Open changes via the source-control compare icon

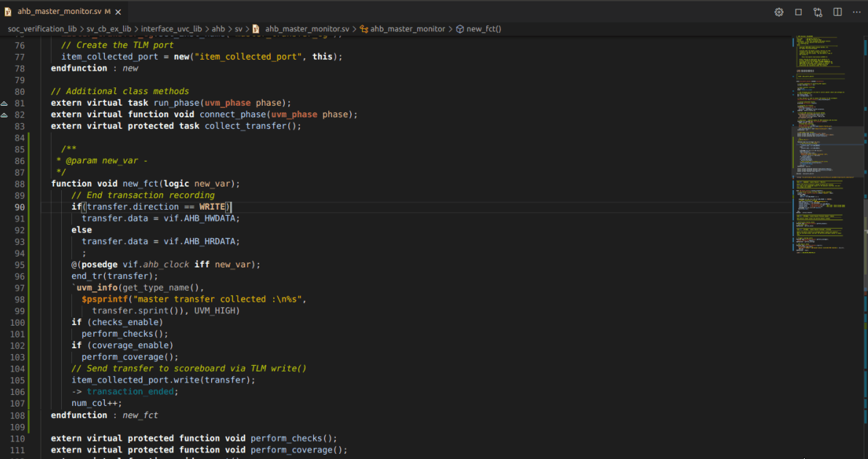tap(818, 12)
